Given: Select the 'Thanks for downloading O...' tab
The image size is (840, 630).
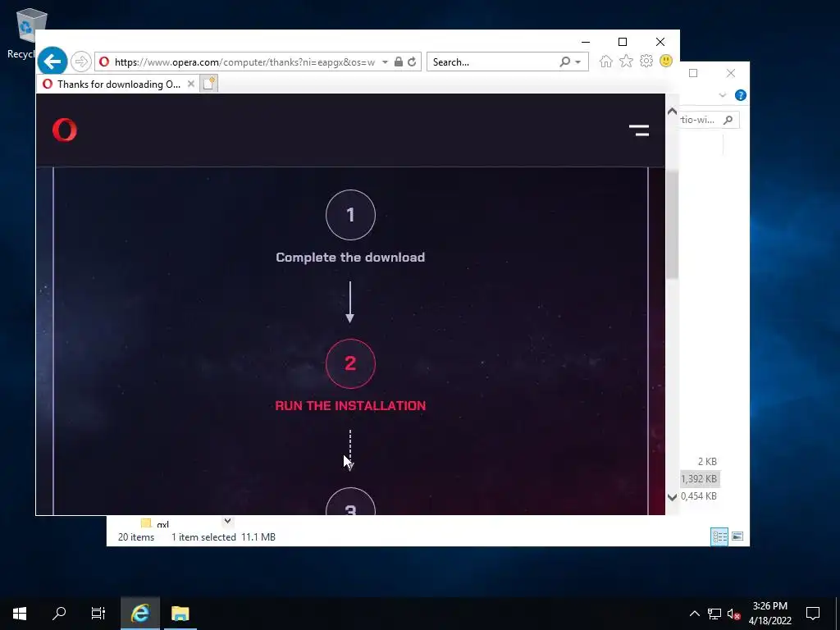Looking at the screenshot, I should pyautogui.click(x=119, y=84).
